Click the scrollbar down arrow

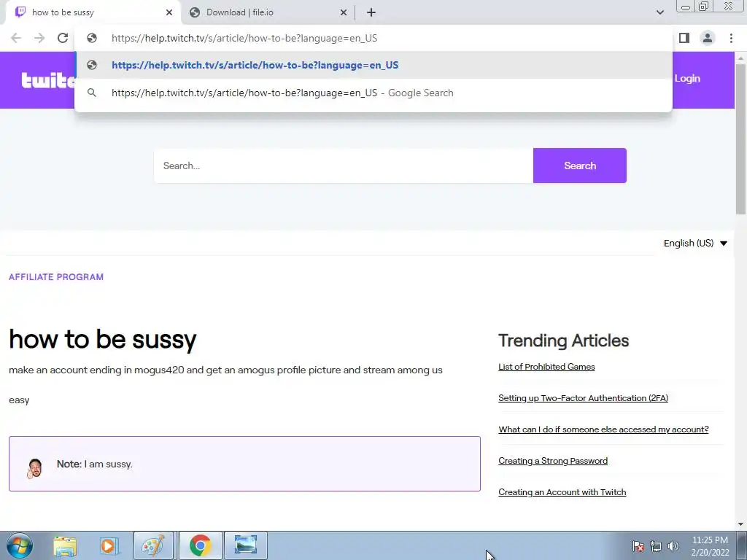[740, 524]
